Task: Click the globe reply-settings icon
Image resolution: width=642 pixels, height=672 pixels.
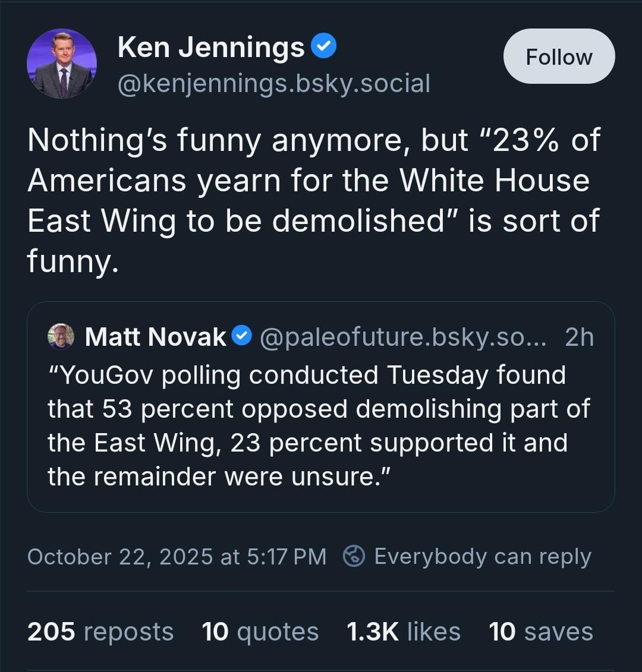Action: [x=354, y=557]
